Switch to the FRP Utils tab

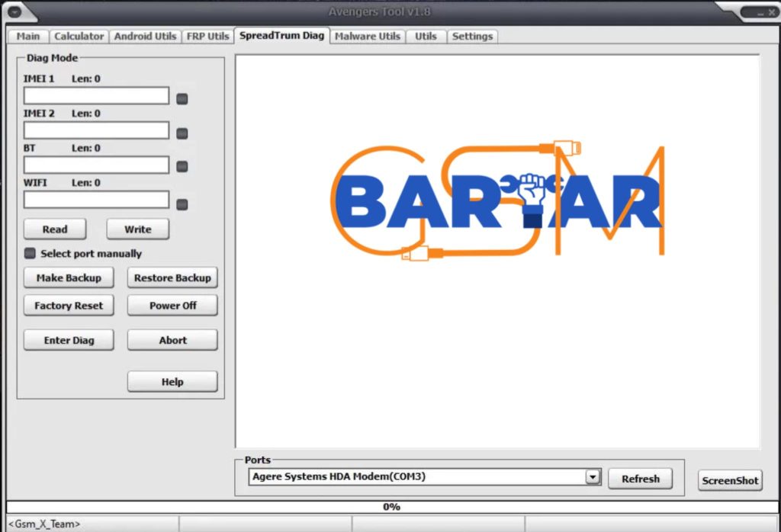tap(207, 36)
